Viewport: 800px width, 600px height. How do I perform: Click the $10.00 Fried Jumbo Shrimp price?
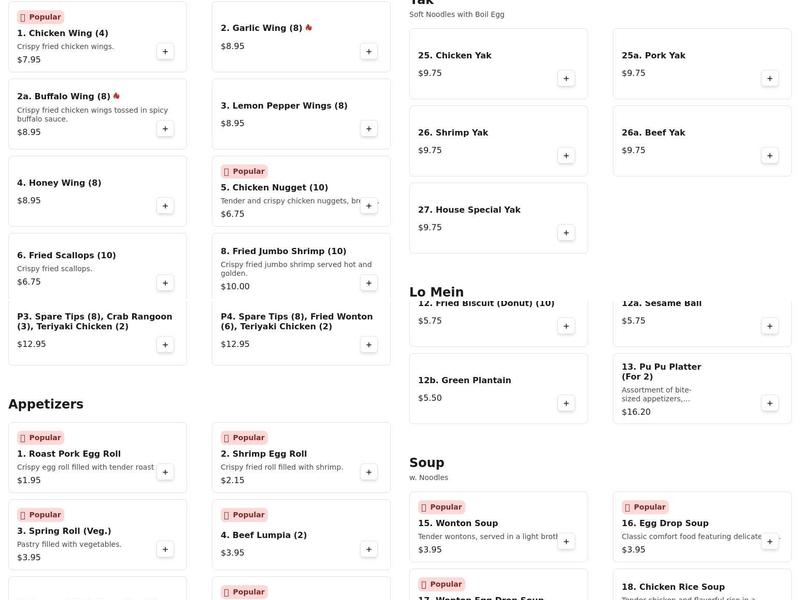click(x=235, y=286)
